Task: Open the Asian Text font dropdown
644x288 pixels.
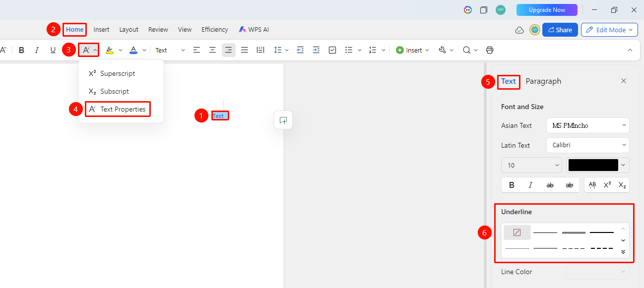Action: (x=587, y=125)
